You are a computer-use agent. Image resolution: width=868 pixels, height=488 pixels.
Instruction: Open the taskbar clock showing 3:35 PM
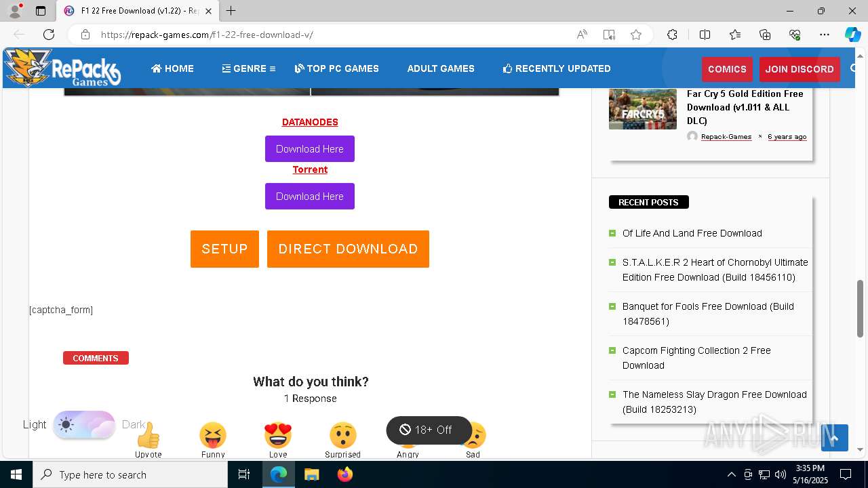[x=810, y=474]
